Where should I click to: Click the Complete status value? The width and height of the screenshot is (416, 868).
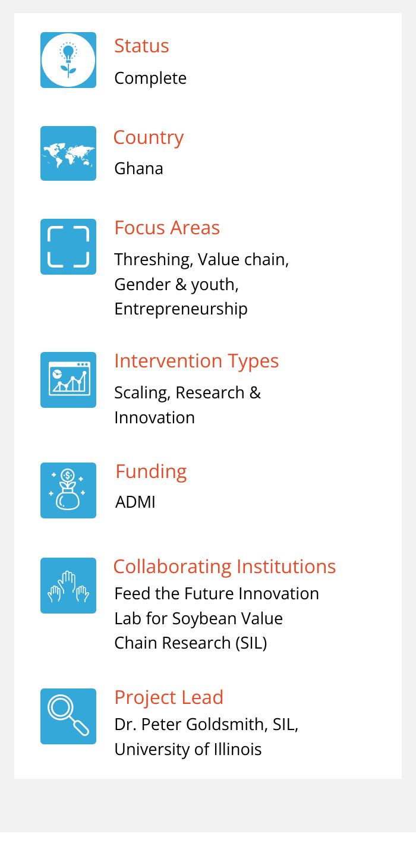coord(150,78)
